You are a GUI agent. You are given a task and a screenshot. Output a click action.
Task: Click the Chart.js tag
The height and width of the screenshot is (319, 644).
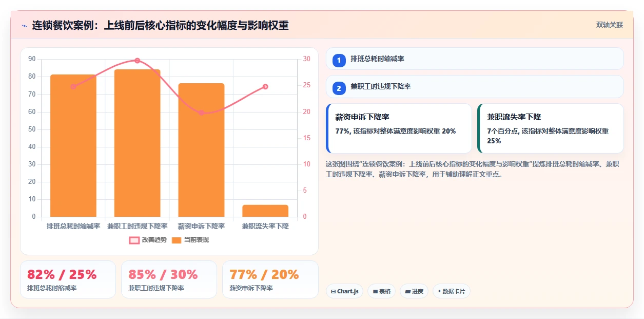[344, 291]
